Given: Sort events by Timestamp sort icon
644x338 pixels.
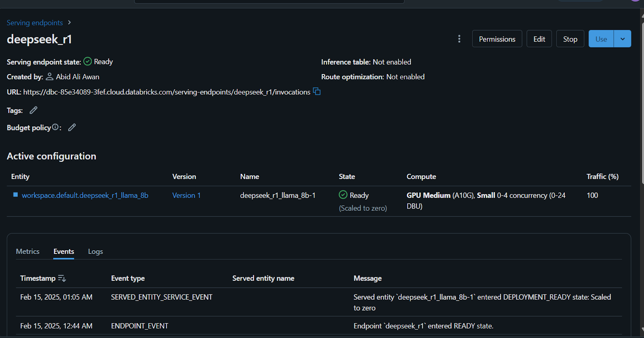Looking at the screenshot, I should click(62, 278).
